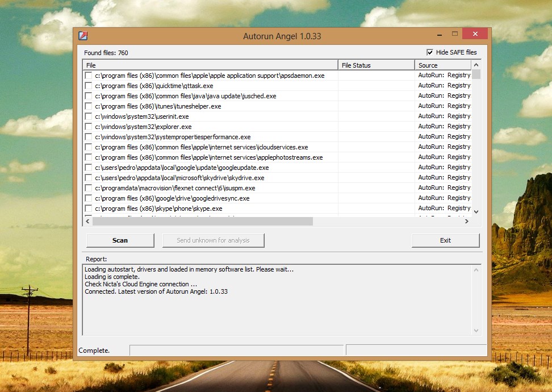Click the Report box scroll up arrow
This screenshot has width=552, height=392.
(x=476, y=270)
